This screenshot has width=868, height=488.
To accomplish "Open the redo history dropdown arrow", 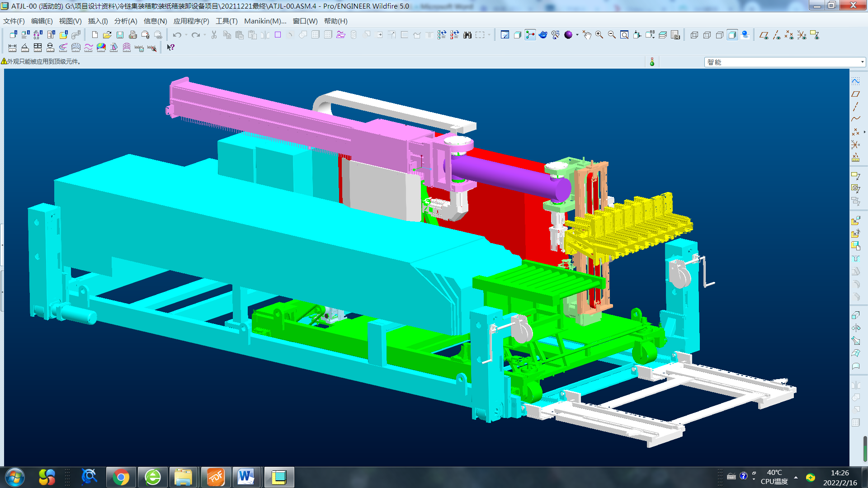I will coord(204,35).
